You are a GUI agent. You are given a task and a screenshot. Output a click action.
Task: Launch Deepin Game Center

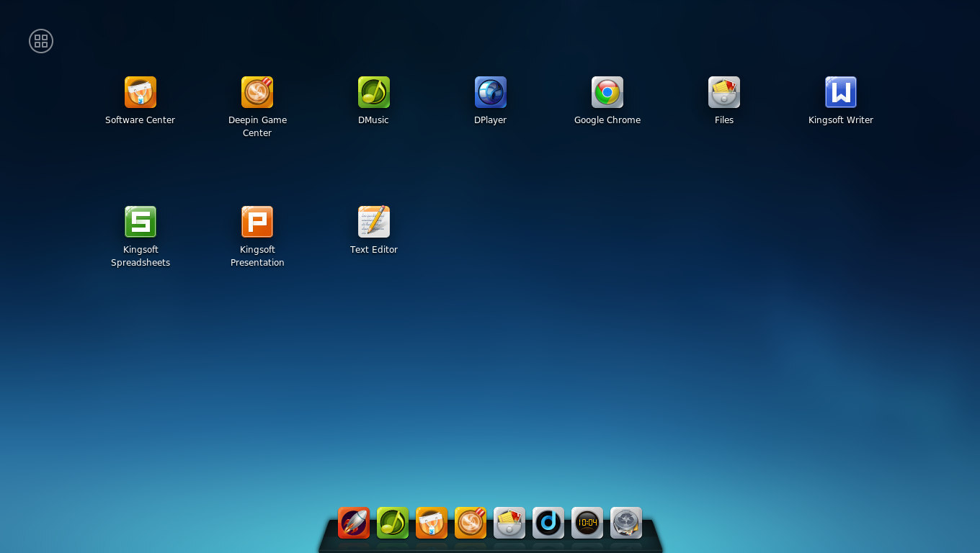tap(257, 92)
